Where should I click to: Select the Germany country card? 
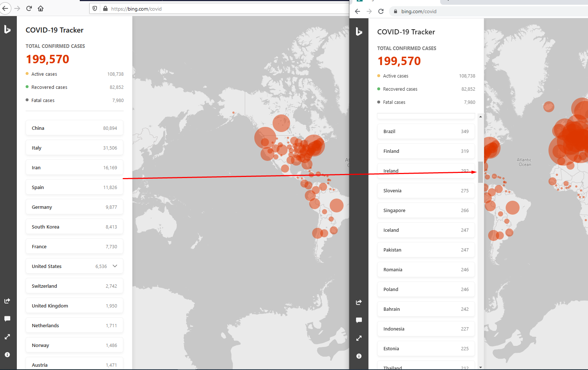[74, 207]
